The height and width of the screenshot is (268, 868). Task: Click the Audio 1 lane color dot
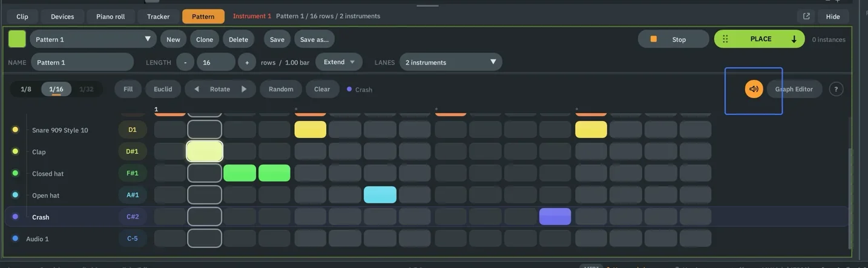point(15,238)
